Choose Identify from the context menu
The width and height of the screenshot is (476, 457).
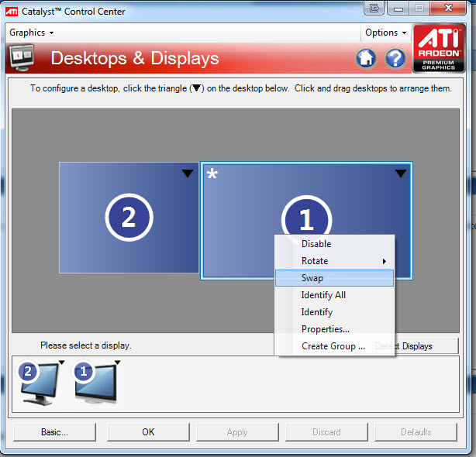[334, 311]
